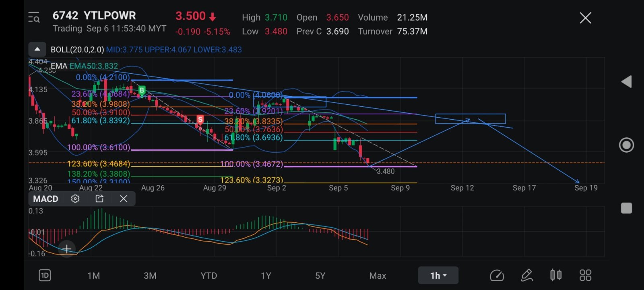This screenshot has width=644, height=290.
Task: Tap the green B buy marker
Action: (142, 90)
